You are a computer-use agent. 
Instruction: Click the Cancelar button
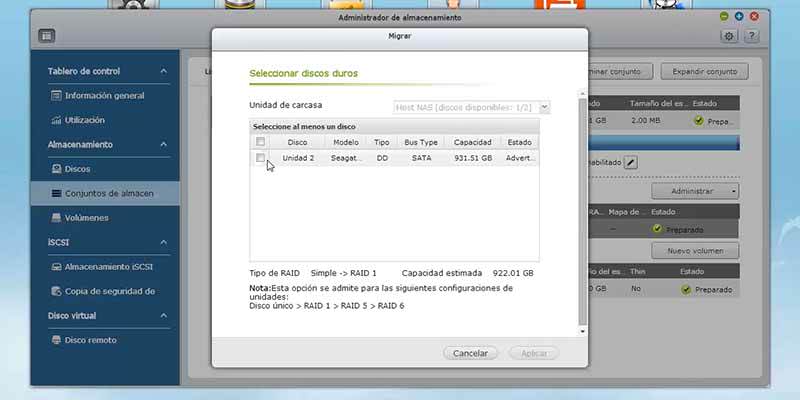tap(470, 353)
